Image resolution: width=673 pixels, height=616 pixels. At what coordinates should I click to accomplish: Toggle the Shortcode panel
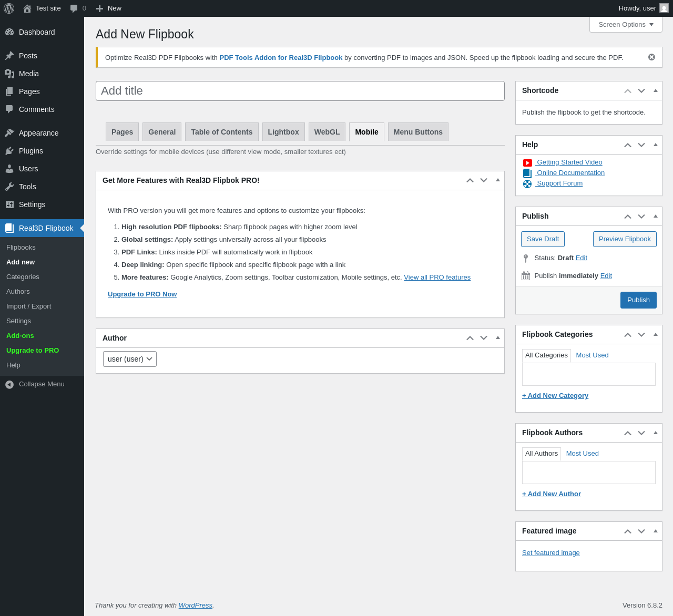[656, 90]
